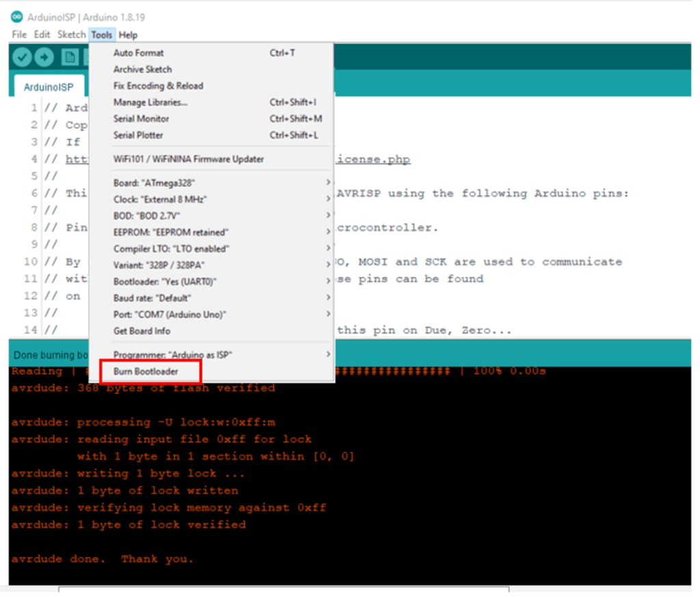The image size is (700, 597).
Task: Click the Upload arrow icon
Action: tap(44, 57)
